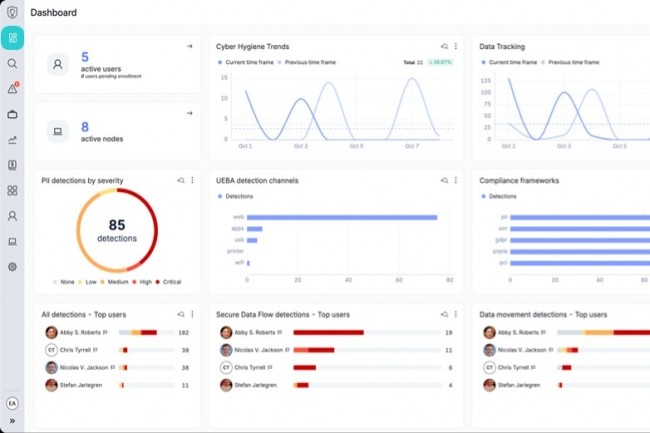Expand the sidebar with the double chevron

(12, 421)
